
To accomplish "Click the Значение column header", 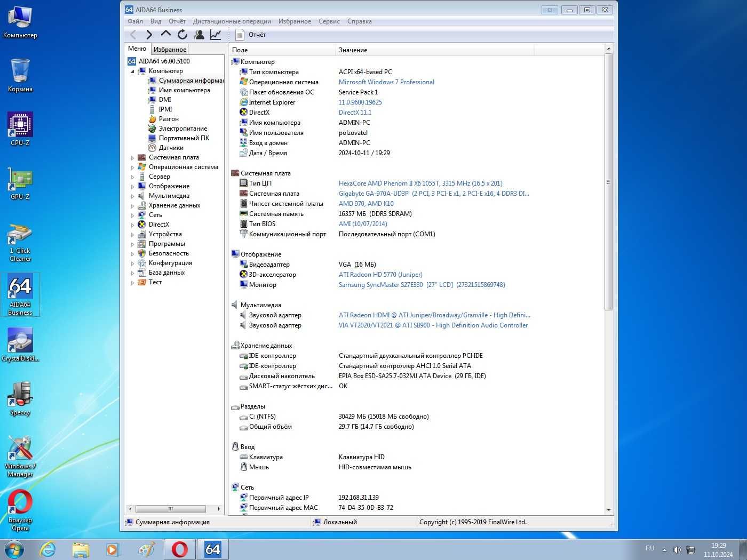I will [x=434, y=50].
